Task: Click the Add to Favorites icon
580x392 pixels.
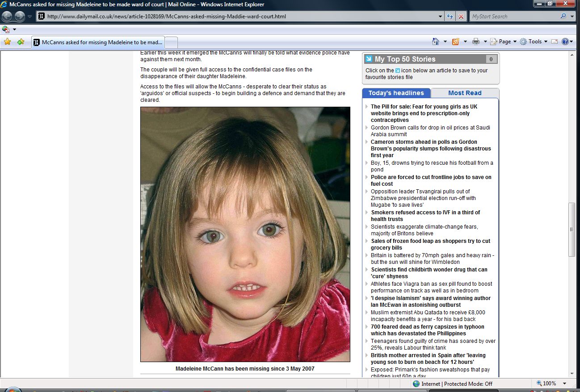Action: pyautogui.click(x=21, y=42)
